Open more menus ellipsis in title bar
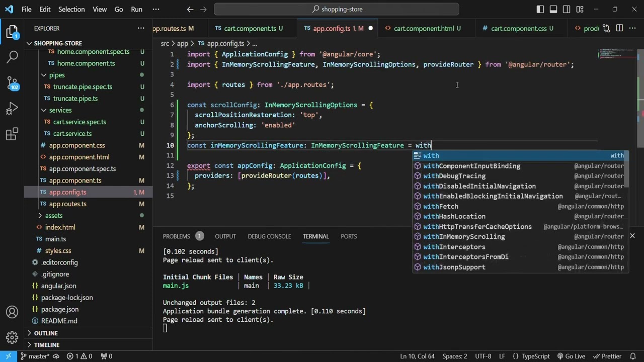 (155, 9)
